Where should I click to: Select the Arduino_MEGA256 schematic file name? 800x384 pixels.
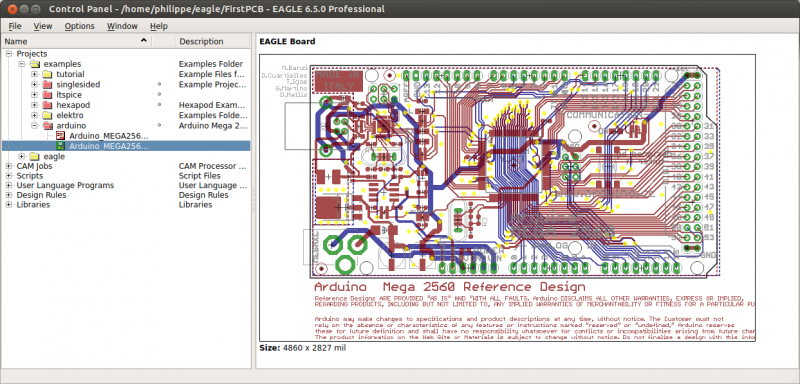pos(109,136)
